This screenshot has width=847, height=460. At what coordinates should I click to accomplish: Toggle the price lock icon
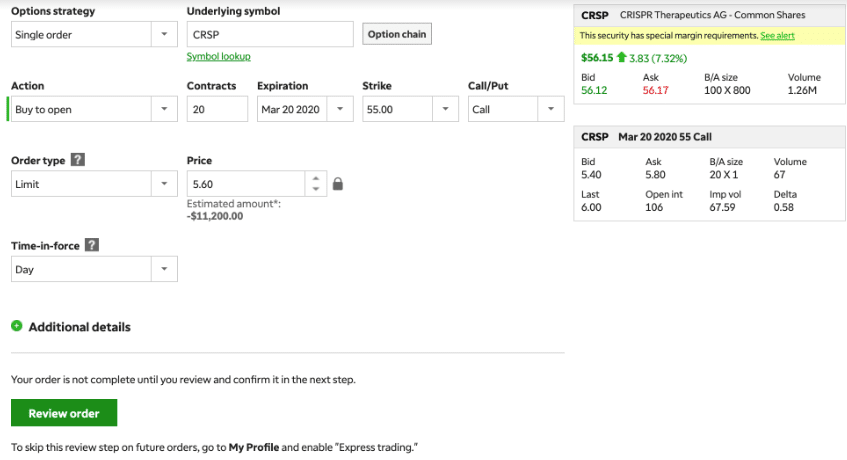pyautogui.click(x=338, y=184)
